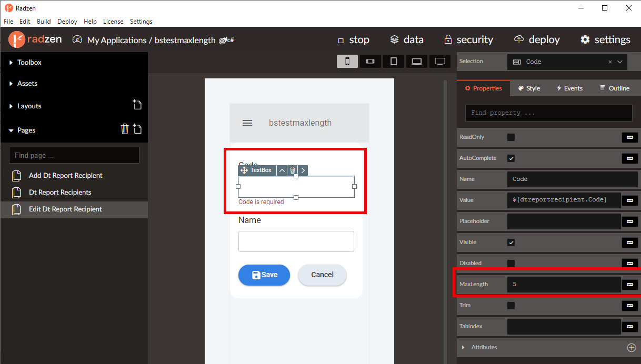Open binding editor for ReadOnly

(629, 137)
